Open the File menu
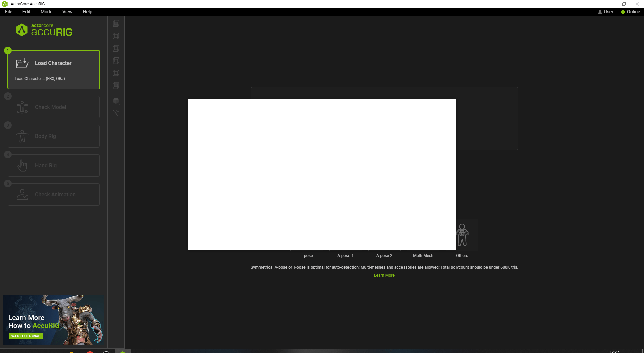Viewport: 644px width, 353px height. (8, 11)
